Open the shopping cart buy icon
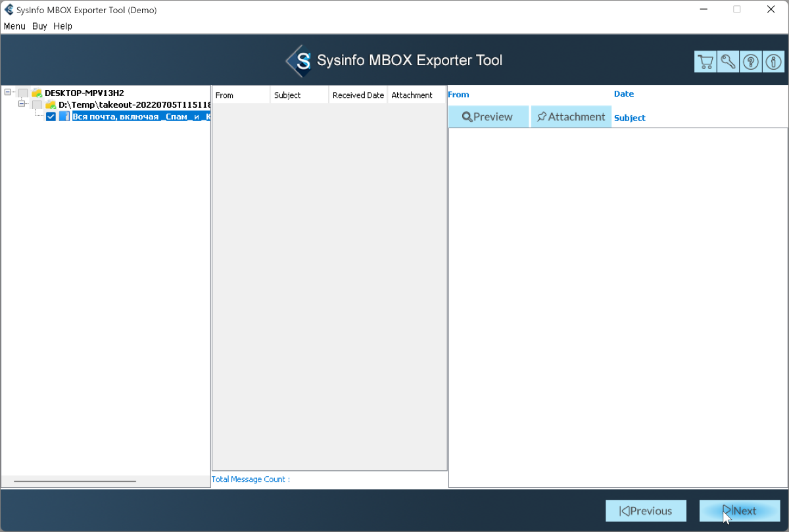 pos(705,62)
